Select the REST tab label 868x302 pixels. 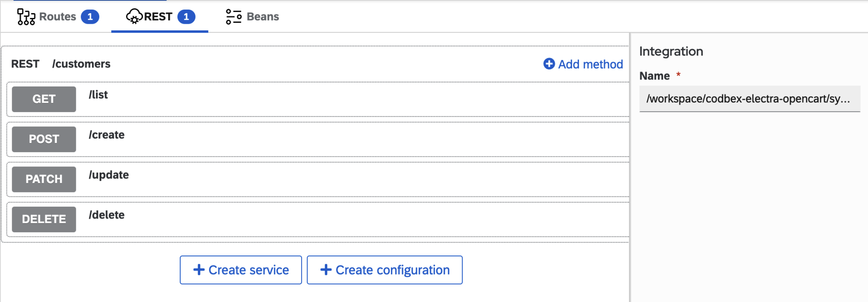(x=158, y=16)
